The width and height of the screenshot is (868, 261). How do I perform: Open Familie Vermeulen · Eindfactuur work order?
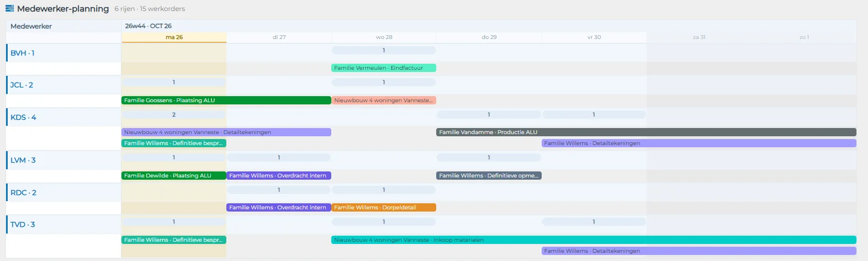383,68
